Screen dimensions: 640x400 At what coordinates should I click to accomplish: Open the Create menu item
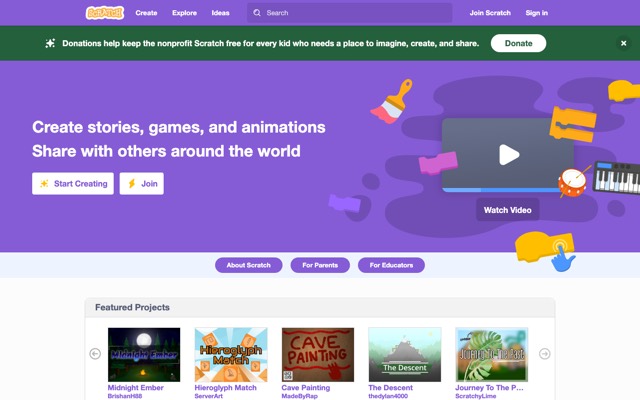pyautogui.click(x=146, y=13)
